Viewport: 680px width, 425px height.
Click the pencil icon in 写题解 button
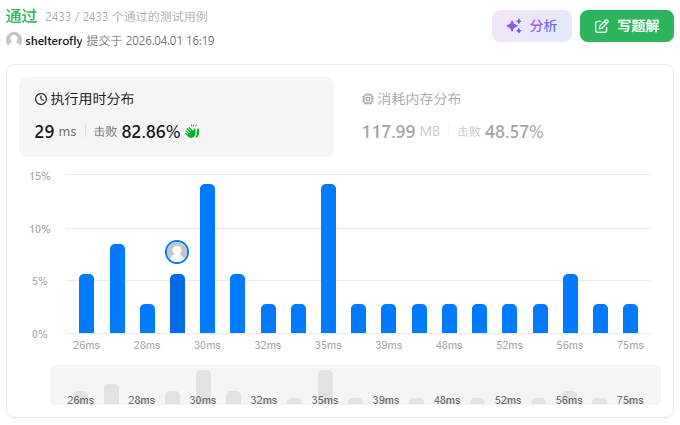point(600,27)
